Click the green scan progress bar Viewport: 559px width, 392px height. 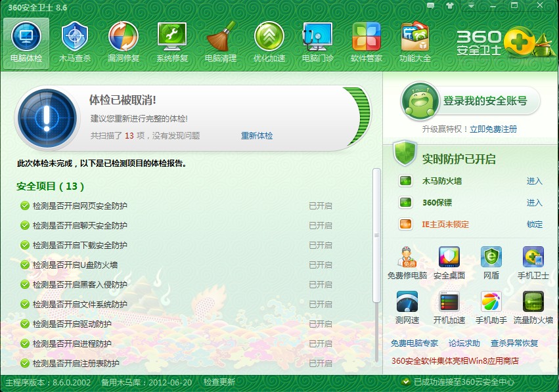tap(357, 116)
